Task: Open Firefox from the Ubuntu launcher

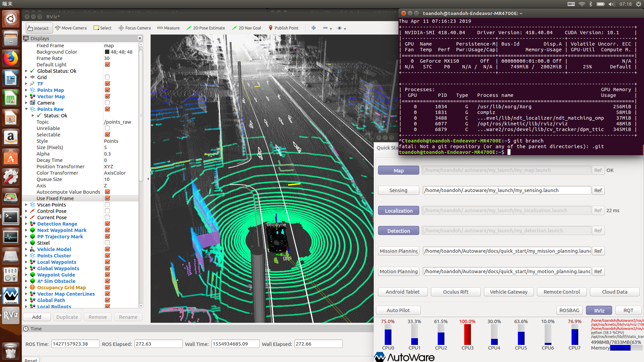Action: pyautogui.click(x=11, y=59)
